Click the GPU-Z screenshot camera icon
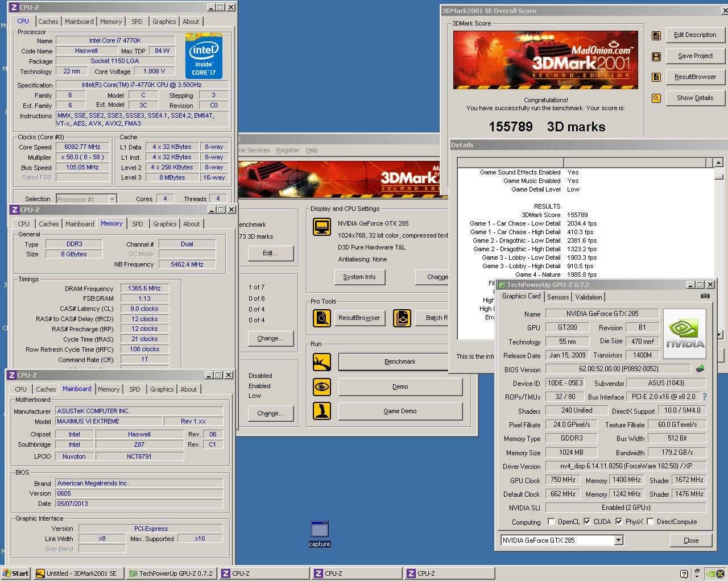 [x=705, y=296]
